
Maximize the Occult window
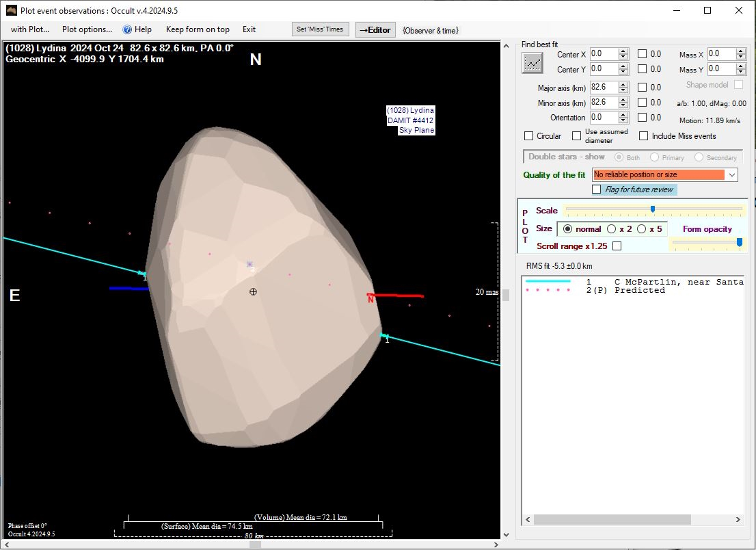707,10
